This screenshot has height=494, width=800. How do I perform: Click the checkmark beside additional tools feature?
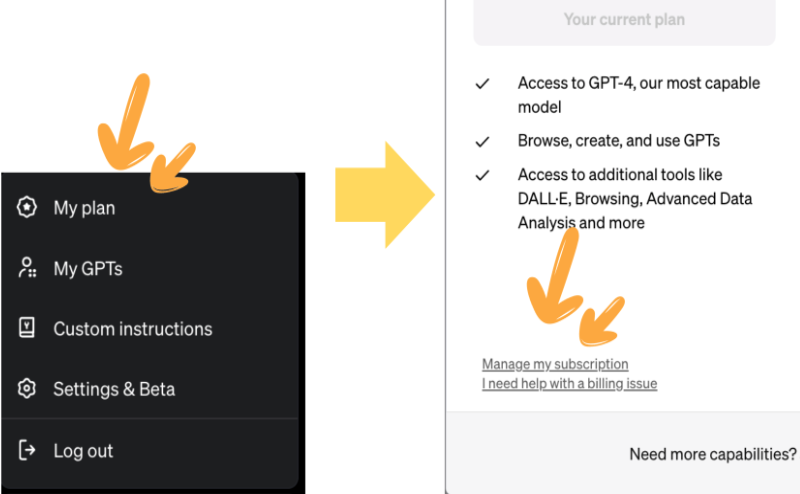click(x=483, y=176)
